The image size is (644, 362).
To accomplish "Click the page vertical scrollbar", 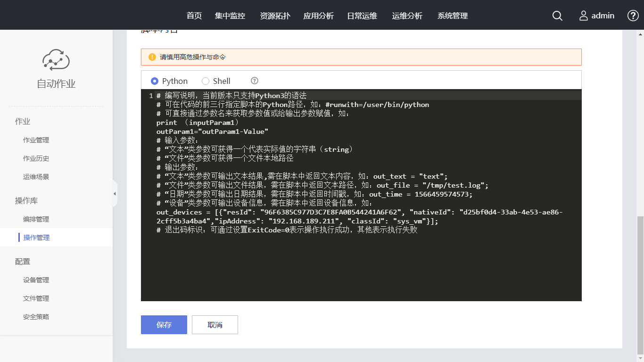I will (x=640, y=283).
